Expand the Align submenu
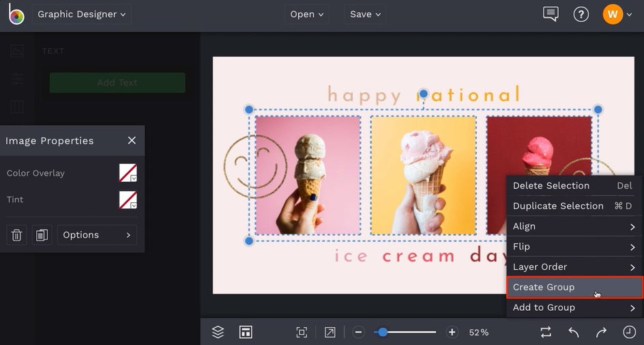 [x=574, y=226]
